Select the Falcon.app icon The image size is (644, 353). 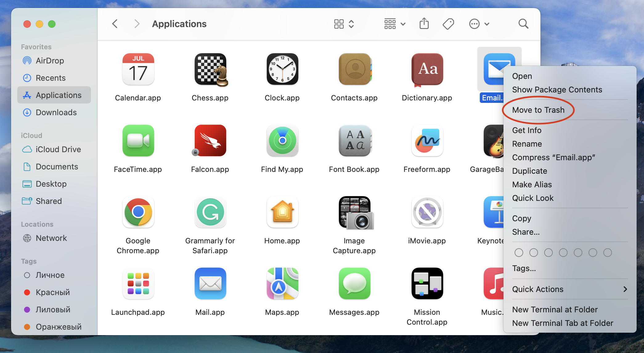(x=210, y=141)
